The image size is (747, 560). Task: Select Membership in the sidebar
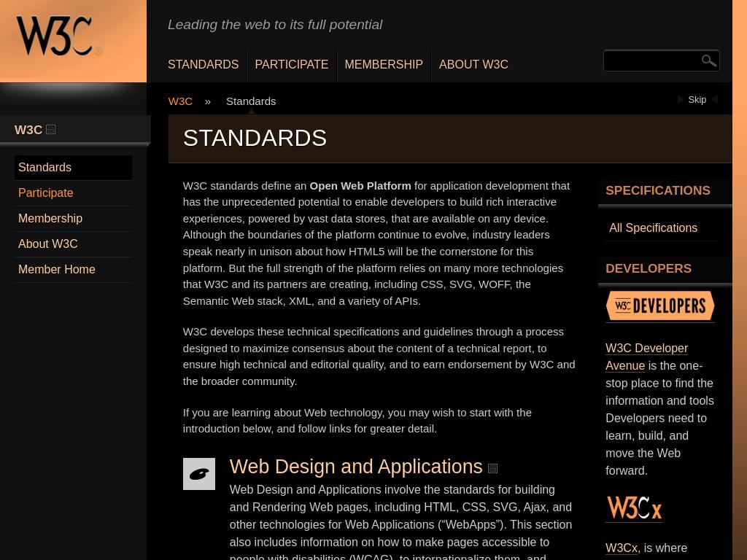pos(73,219)
